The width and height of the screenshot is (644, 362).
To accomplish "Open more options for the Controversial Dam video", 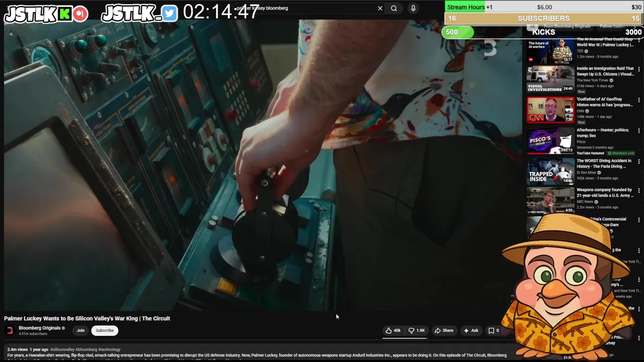I will click(x=639, y=220).
